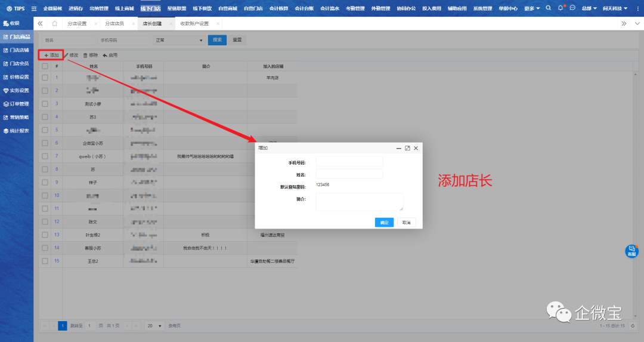The height and width of the screenshot is (342, 644).
Task: Check the checkbox for row 1
Action: point(45,78)
